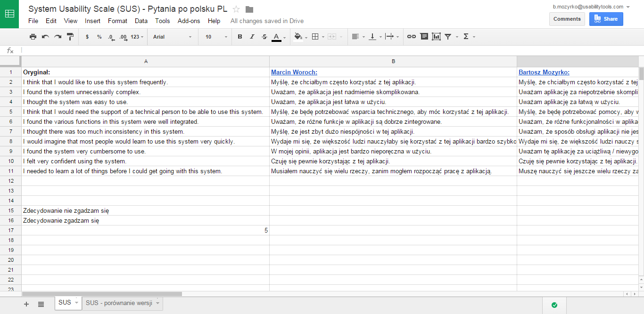Click the blue Share button
Image resolution: width=644 pixels, height=314 pixels.
click(606, 19)
